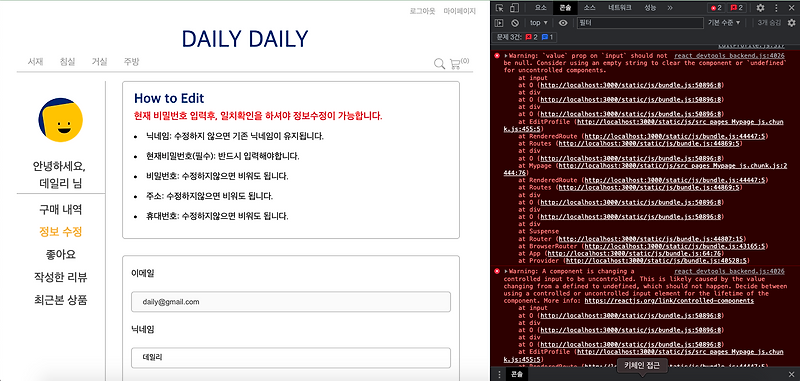Open react_devtools_backend.js link on first warning
The image size is (800, 381).
729,56
